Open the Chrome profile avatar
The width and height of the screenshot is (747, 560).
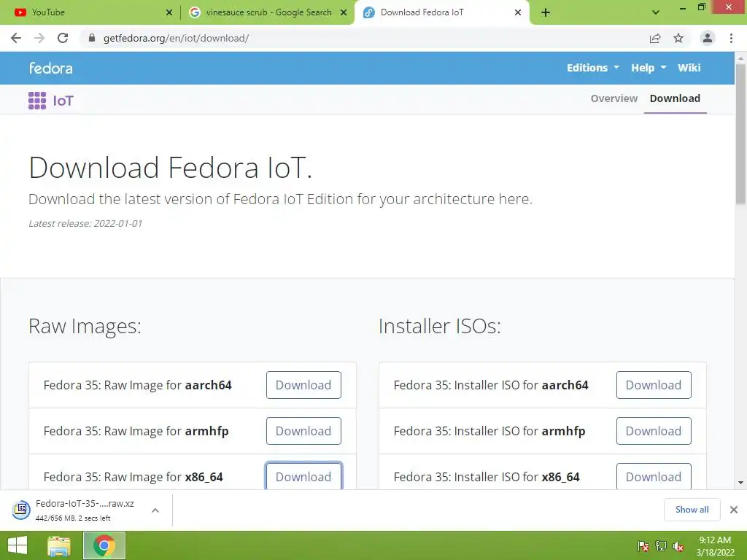708,38
